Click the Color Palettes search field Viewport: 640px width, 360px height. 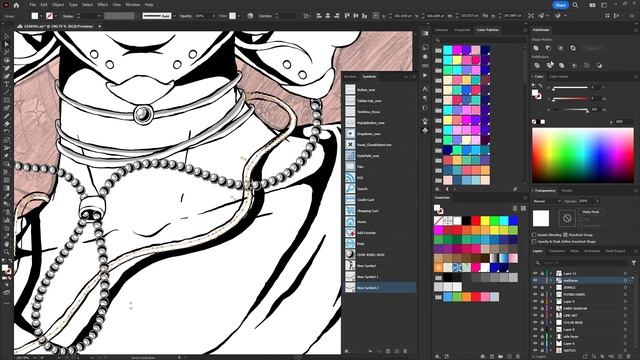[480, 40]
